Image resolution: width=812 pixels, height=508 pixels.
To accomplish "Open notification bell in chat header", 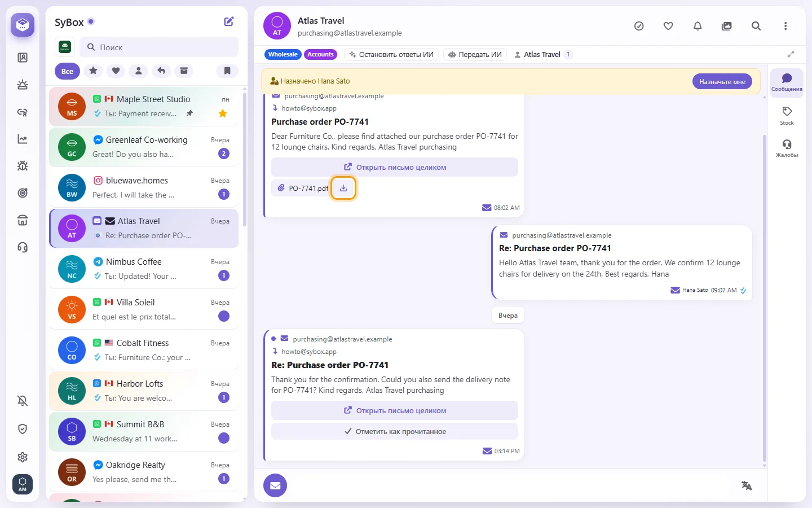I will coord(698,26).
